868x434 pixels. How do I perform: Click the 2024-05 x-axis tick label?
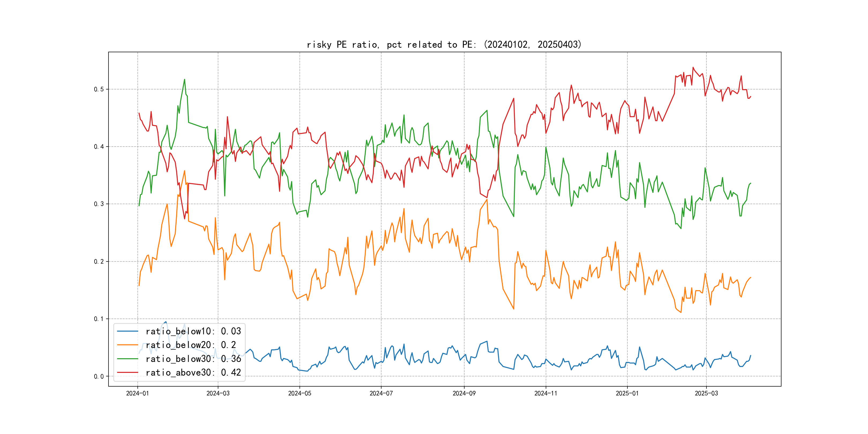click(x=300, y=393)
